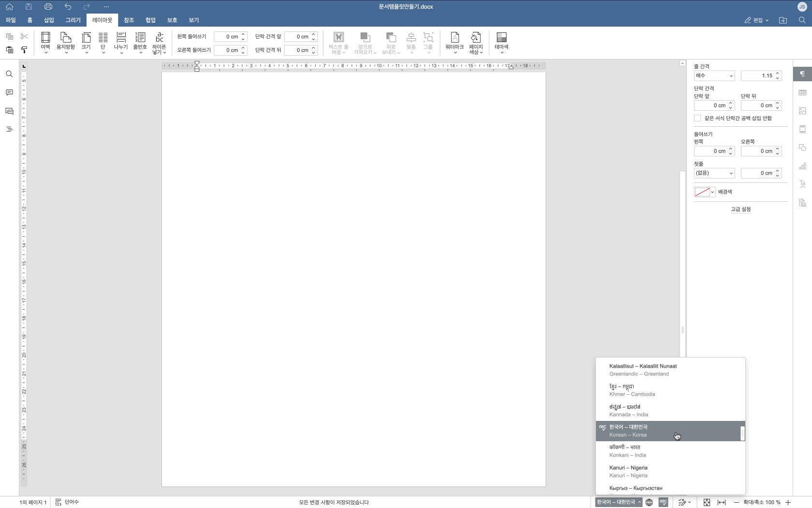The width and height of the screenshot is (812, 508).
Task: Click the paste clipboard icon
Action: click(x=9, y=50)
